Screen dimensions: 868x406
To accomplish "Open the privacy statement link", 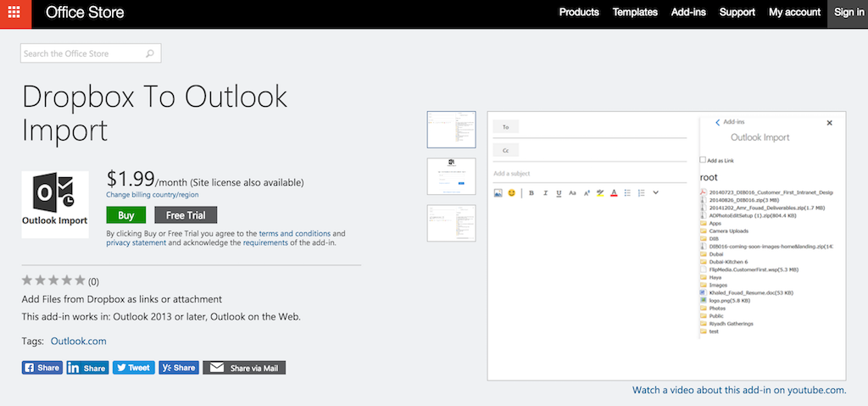I will coord(136,242).
